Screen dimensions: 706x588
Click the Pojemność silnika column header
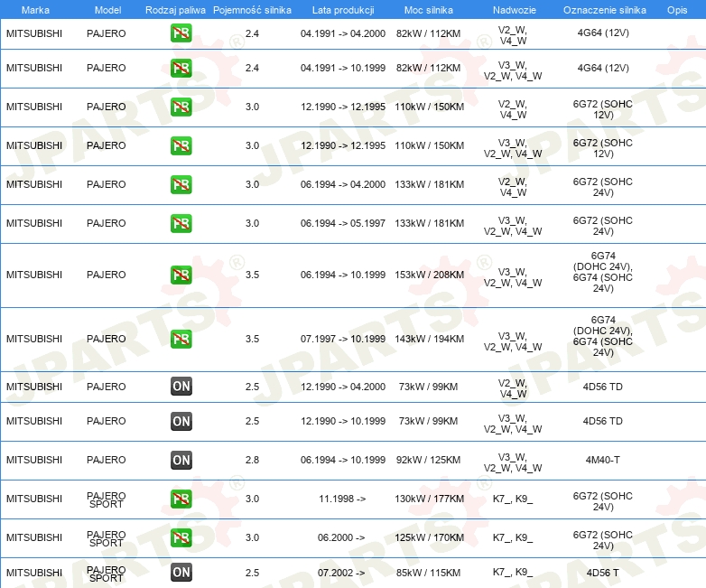tap(252, 10)
